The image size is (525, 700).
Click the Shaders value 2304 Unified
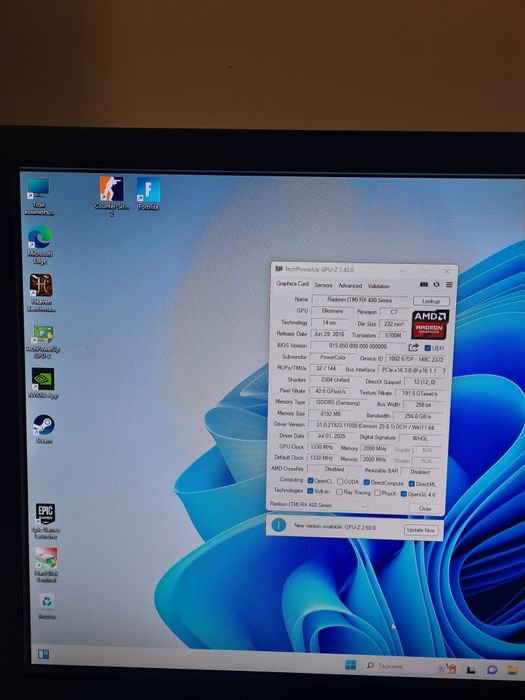pos(335,379)
